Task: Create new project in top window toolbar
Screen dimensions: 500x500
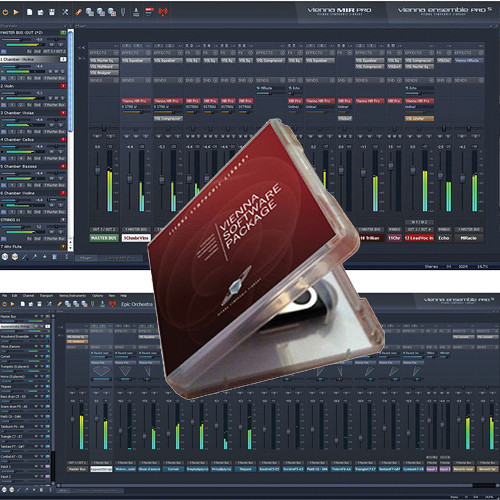Action: coord(30,12)
